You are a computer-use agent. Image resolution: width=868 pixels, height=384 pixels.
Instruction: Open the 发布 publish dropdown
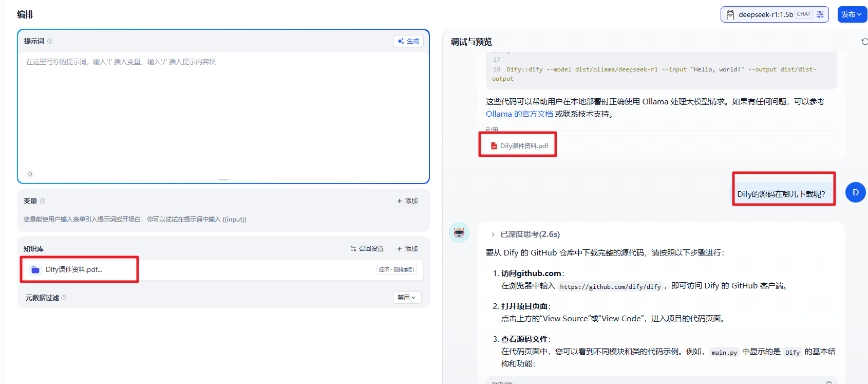coord(851,14)
